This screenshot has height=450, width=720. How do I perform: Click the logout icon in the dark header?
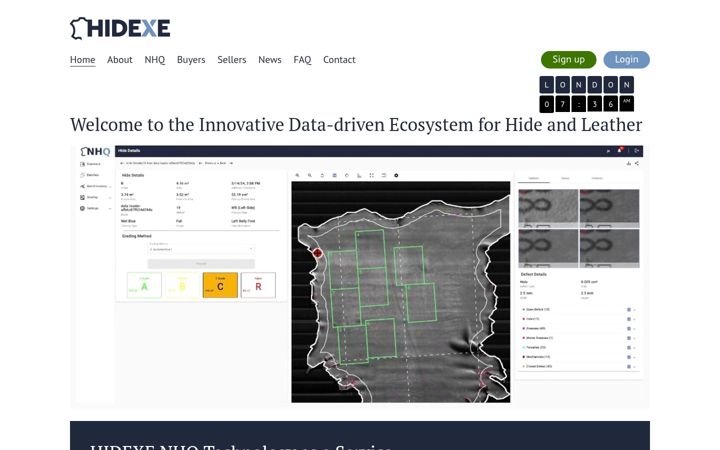[x=636, y=151]
